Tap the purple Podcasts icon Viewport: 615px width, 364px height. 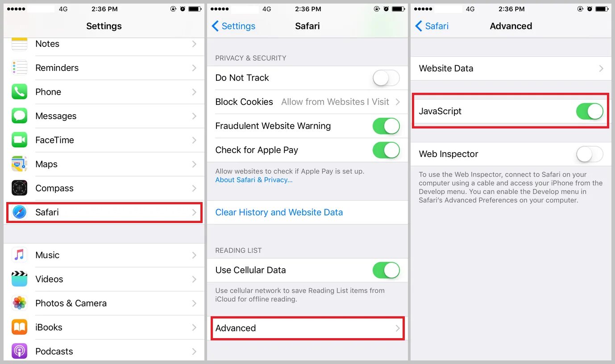(x=20, y=352)
